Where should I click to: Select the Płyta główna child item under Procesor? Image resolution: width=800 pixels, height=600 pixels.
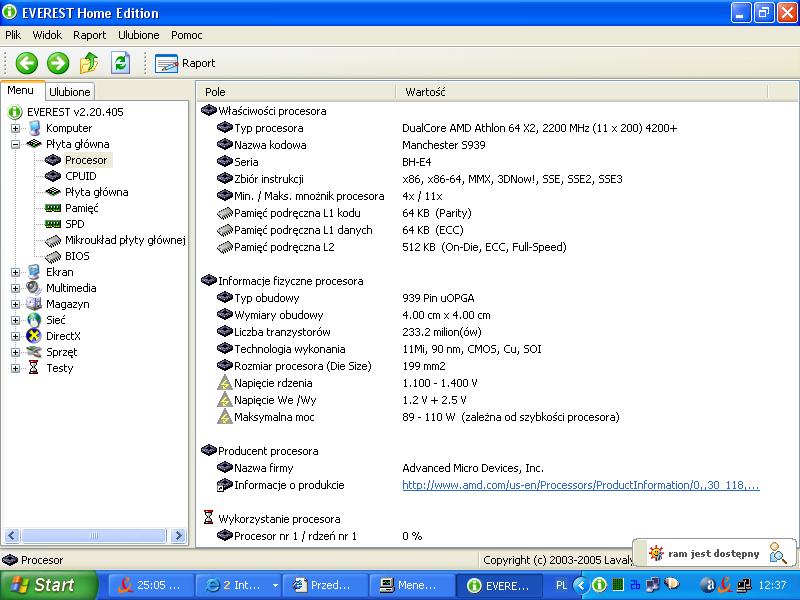tap(96, 192)
